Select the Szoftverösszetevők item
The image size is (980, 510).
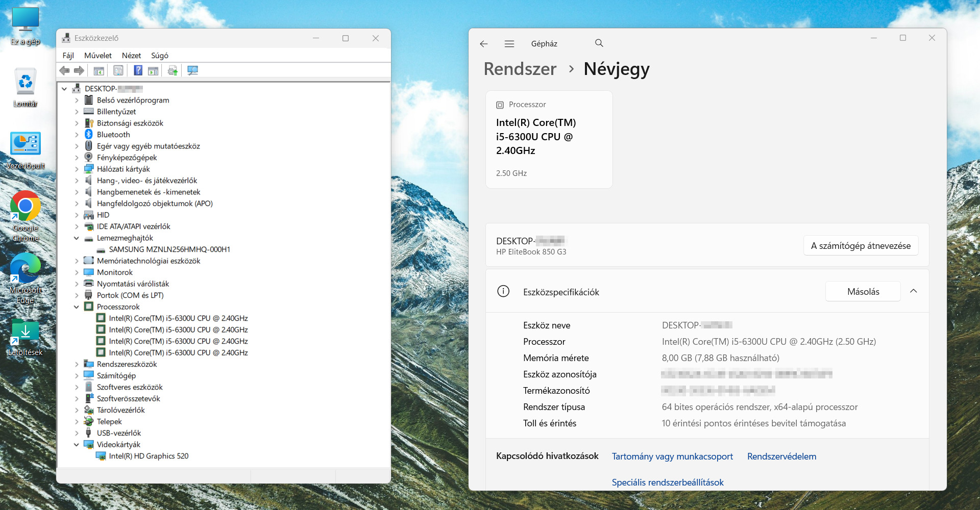tap(129, 398)
